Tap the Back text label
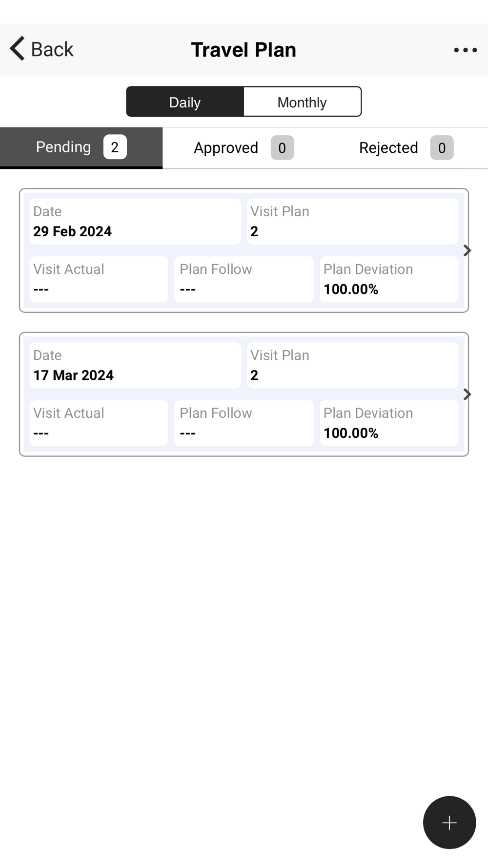 [x=52, y=49]
